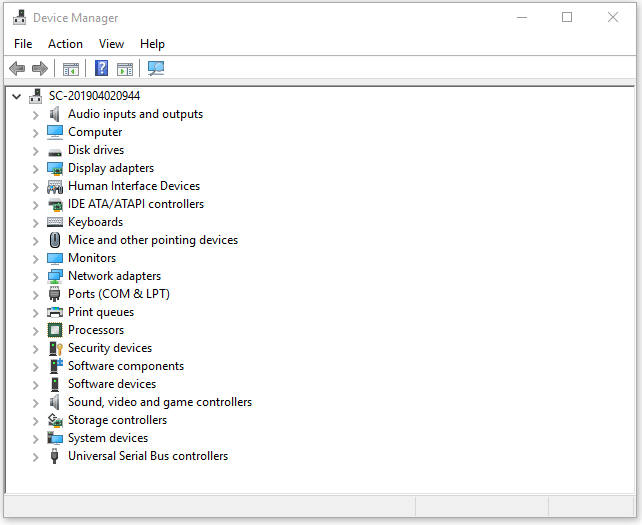Minimize the Device Manager window
This screenshot has width=642, height=525.
522,17
